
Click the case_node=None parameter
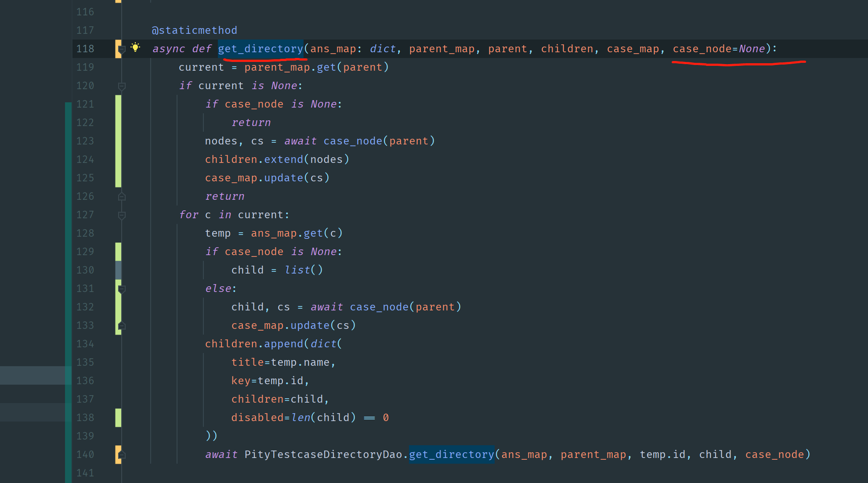pos(719,49)
